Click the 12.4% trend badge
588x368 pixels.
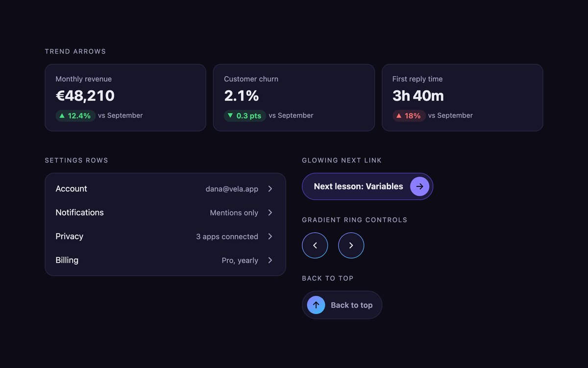coord(75,116)
